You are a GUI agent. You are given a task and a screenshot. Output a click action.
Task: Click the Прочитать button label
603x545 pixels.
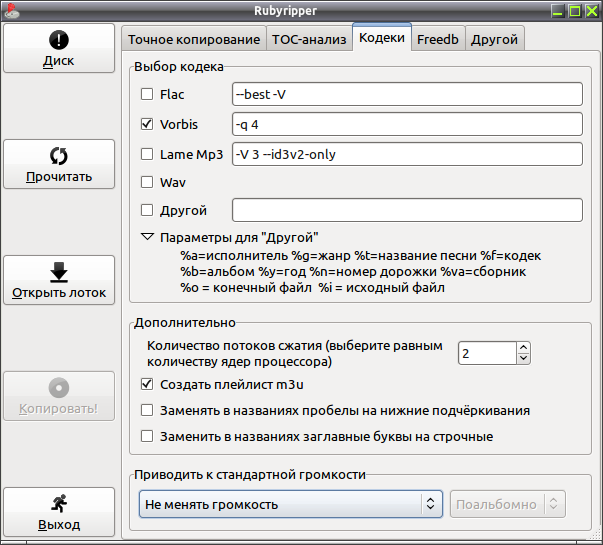coord(59,177)
